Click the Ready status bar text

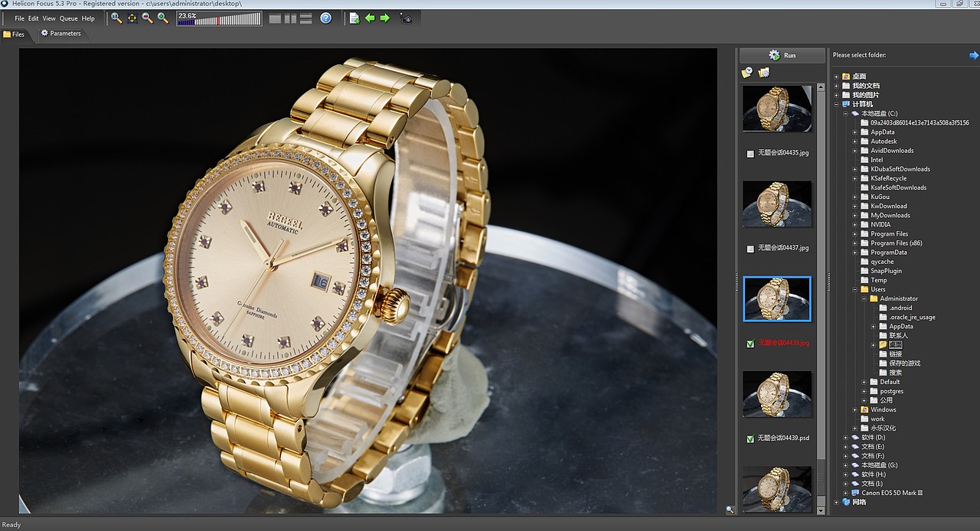[11, 525]
